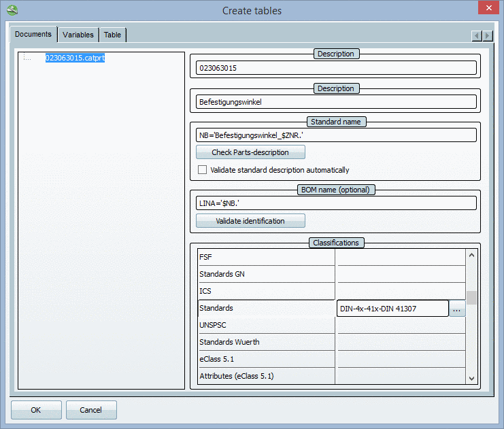This screenshot has height=429, width=504.
Task: Click the classifications scroll up arrow
Action: coord(471,255)
